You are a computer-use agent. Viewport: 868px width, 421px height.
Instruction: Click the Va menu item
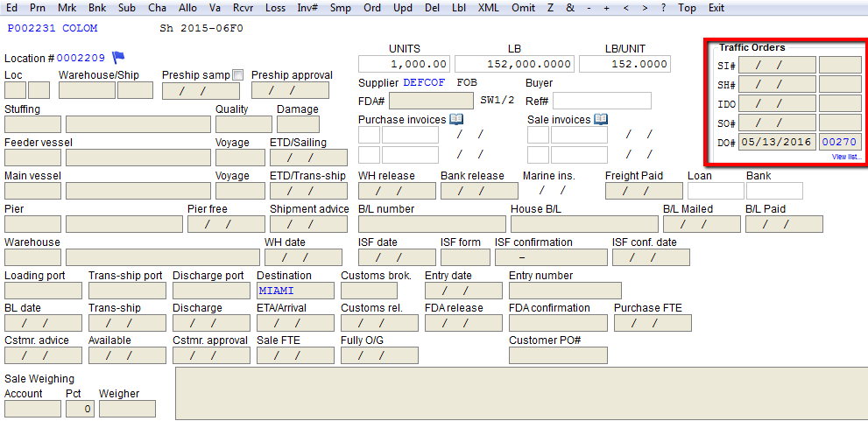(215, 8)
